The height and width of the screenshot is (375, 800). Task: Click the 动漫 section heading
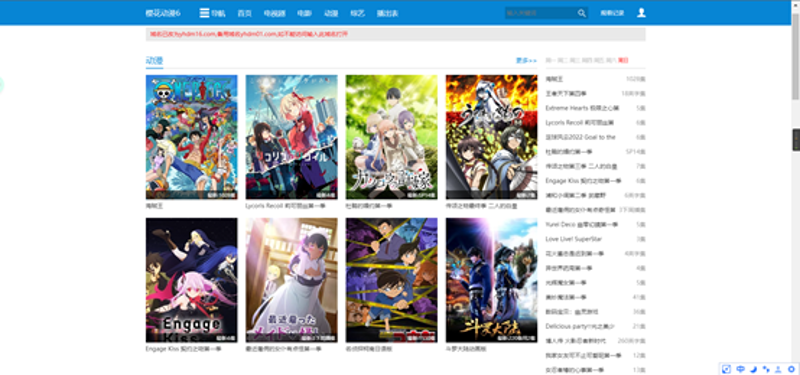pos(154,61)
